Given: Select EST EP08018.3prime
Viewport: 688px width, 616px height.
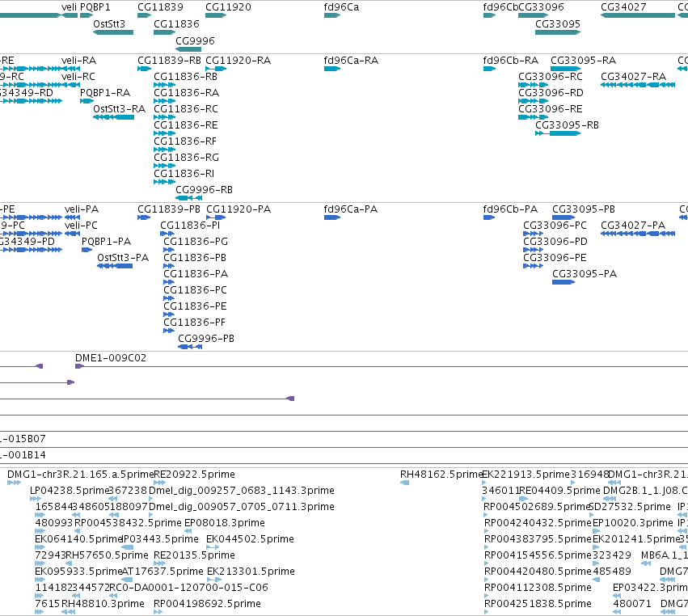Looking at the screenshot, I should (224, 523).
